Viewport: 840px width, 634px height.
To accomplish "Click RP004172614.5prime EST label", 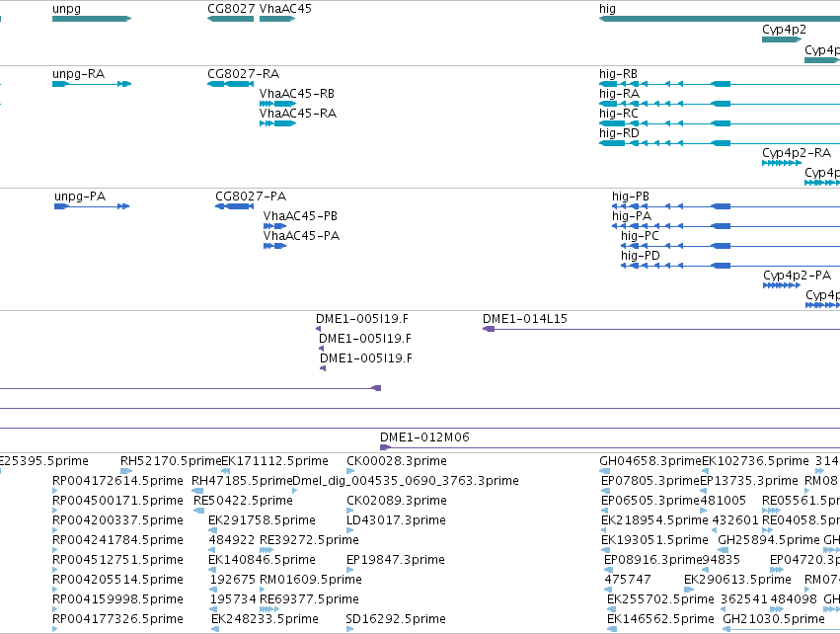I will pyautogui.click(x=117, y=481).
